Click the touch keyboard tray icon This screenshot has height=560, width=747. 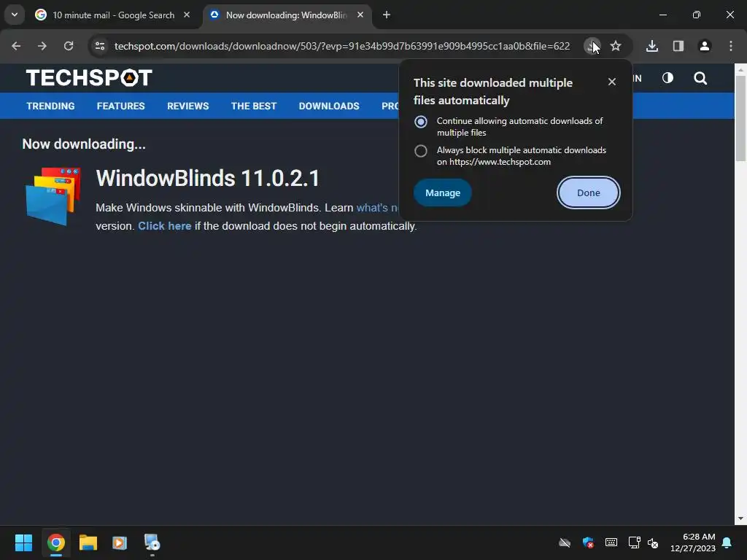click(611, 542)
